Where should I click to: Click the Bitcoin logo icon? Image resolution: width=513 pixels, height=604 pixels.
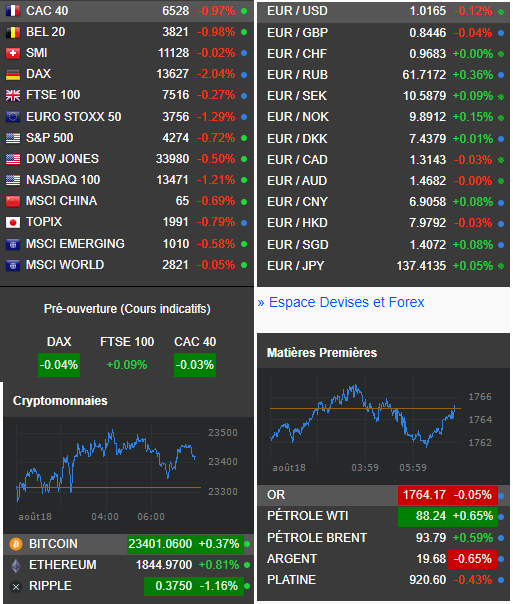tap(16, 544)
